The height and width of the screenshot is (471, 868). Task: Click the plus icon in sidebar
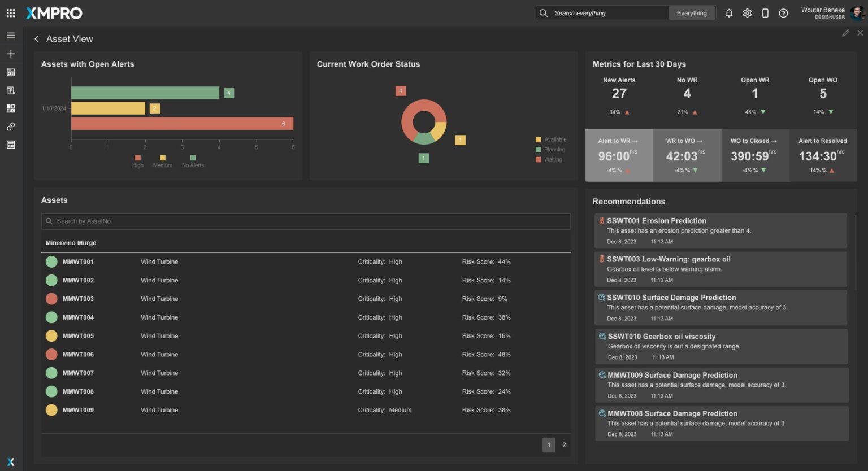click(11, 54)
